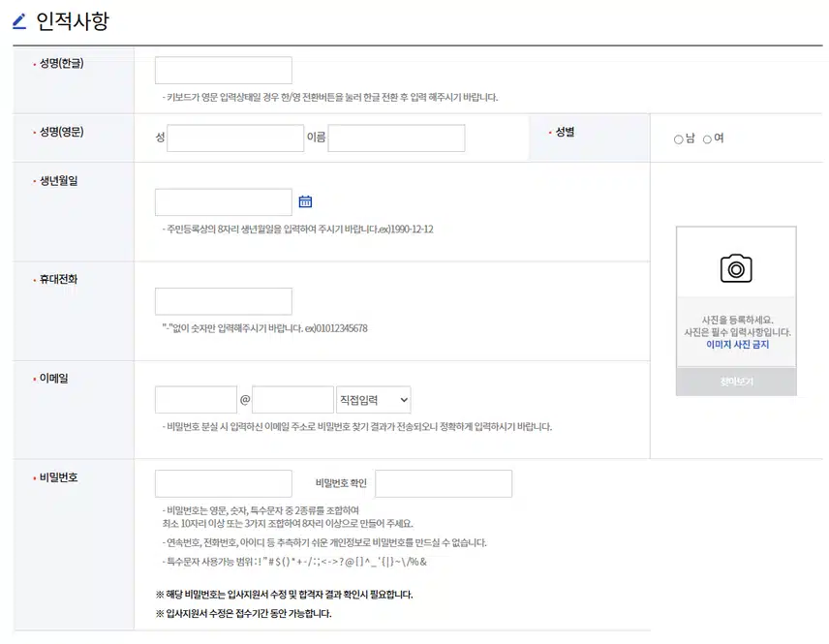Image resolution: width=829 pixels, height=644 pixels.
Task: Click the 휴대전화 phone number input
Action: click(223, 301)
